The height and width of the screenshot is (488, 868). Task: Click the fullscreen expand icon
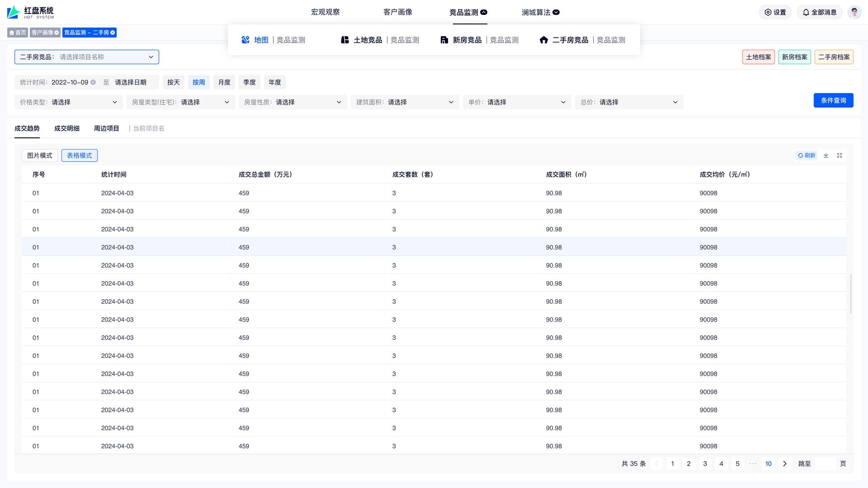coord(840,155)
